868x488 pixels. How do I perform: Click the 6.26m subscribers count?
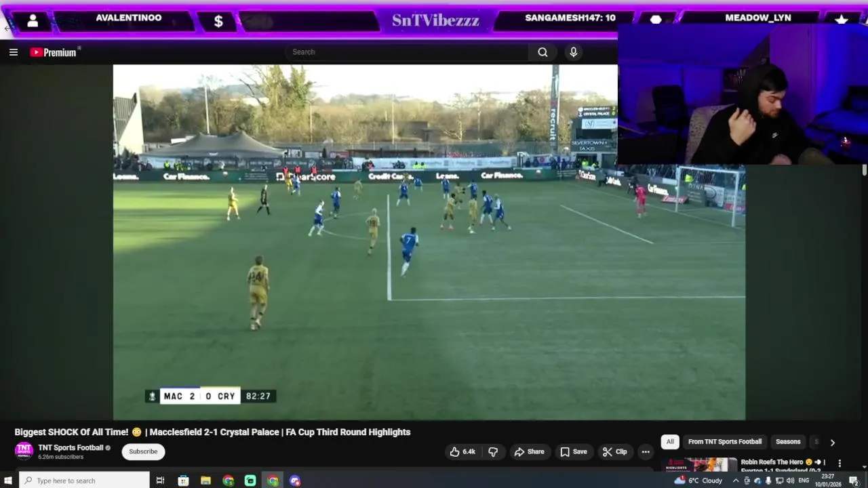pyautogui.click(x=61, y=457)
